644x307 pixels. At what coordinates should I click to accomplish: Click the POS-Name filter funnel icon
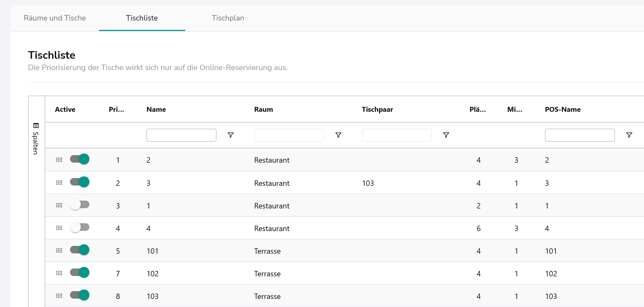tap(629, 135)
